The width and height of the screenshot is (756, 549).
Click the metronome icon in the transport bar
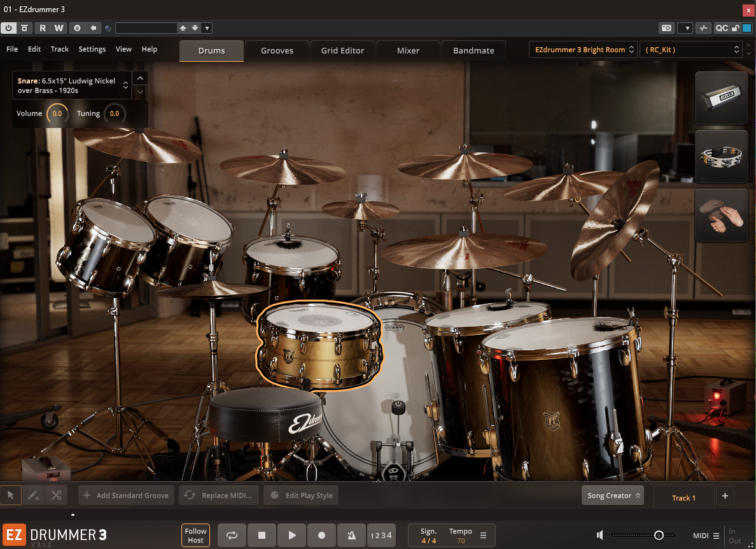pyautogui.click(x=351, y=535)
